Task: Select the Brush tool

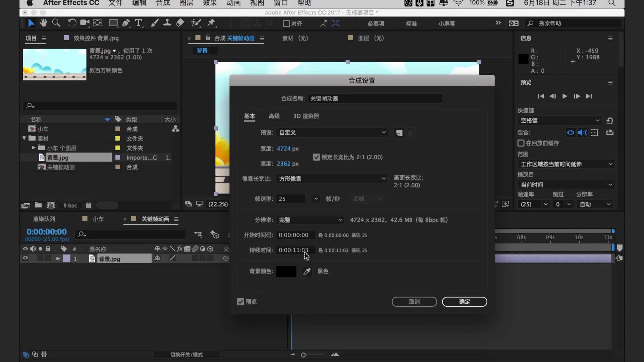Action: point(154,23)
